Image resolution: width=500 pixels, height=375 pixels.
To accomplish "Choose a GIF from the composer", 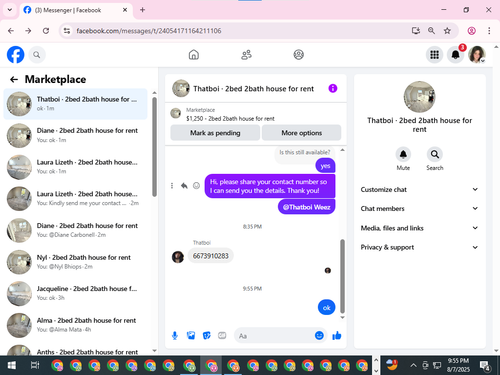I will point(222,336).
